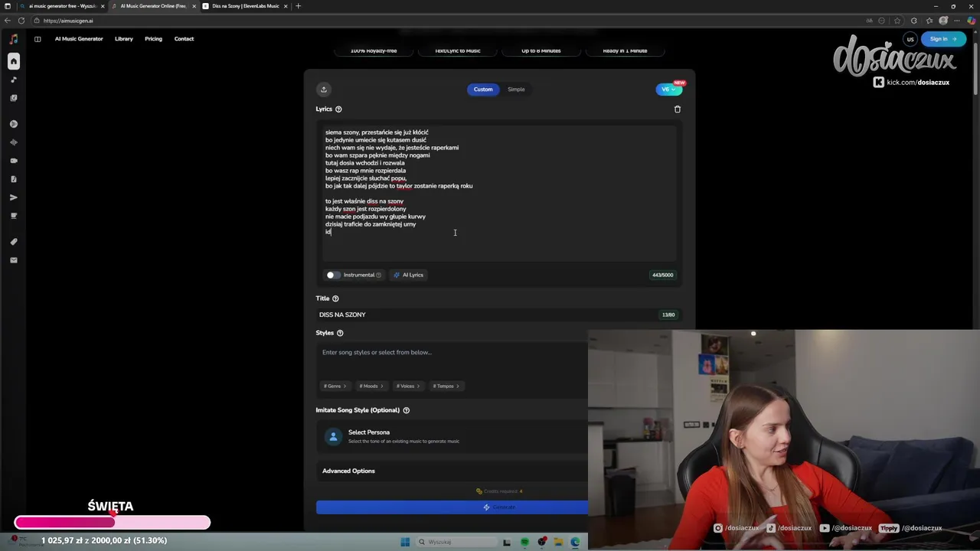Image resolution: width=980 pixels, height=551 pixels.
Task: Click help icon next to Title label
Action: point(335,298)
